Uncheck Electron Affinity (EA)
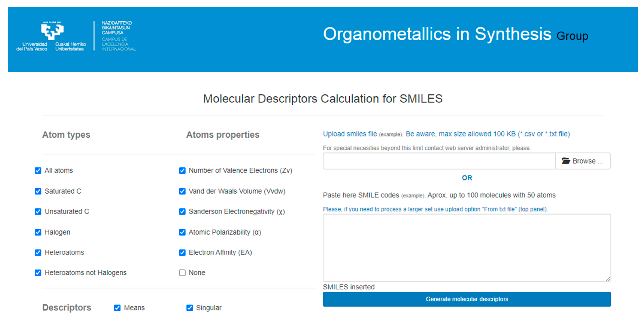This screenshot has width=644, height=321. (x=182, y=252)
